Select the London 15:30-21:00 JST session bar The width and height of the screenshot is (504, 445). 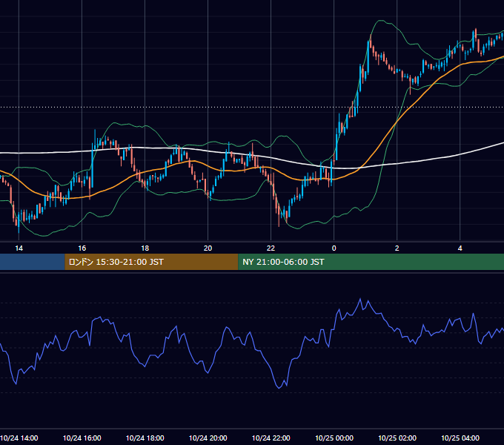151,262
